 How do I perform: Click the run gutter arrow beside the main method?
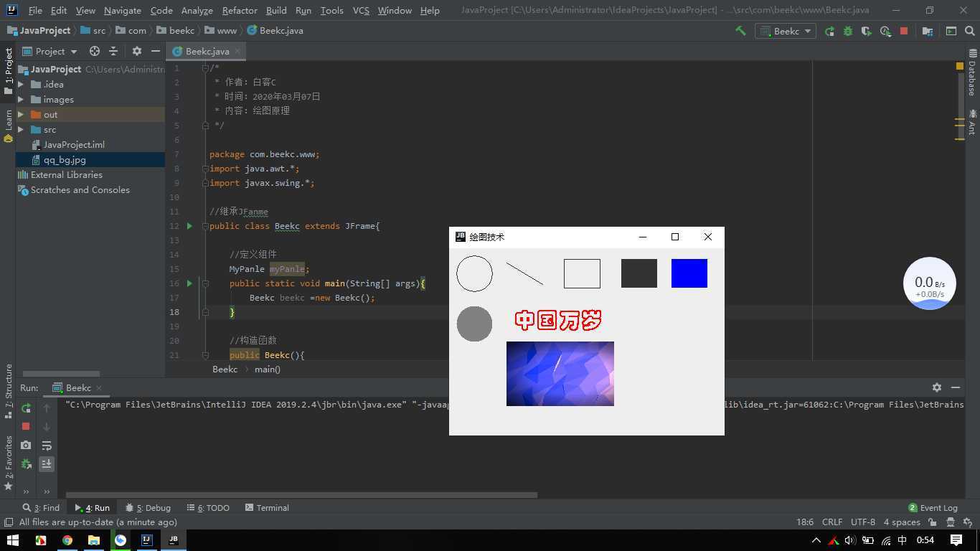point(189,283)
